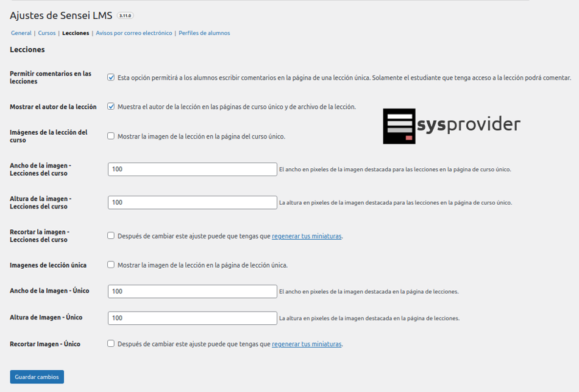
Task: Select the Lecciones tab
Action: [x=76, y=33]
